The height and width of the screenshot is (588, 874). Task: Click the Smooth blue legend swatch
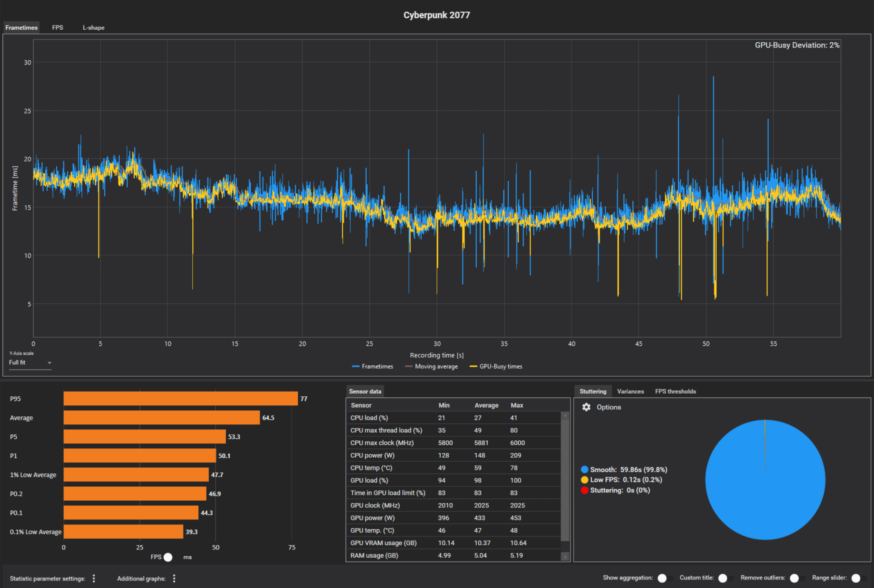584,470
